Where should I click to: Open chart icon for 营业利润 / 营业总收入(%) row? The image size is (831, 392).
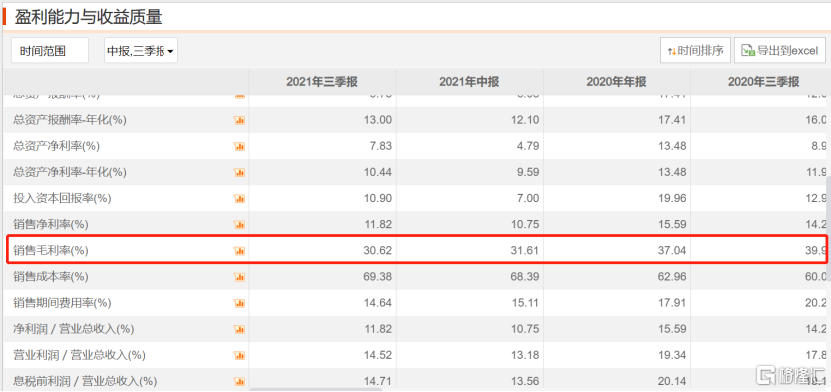point(239,355)
